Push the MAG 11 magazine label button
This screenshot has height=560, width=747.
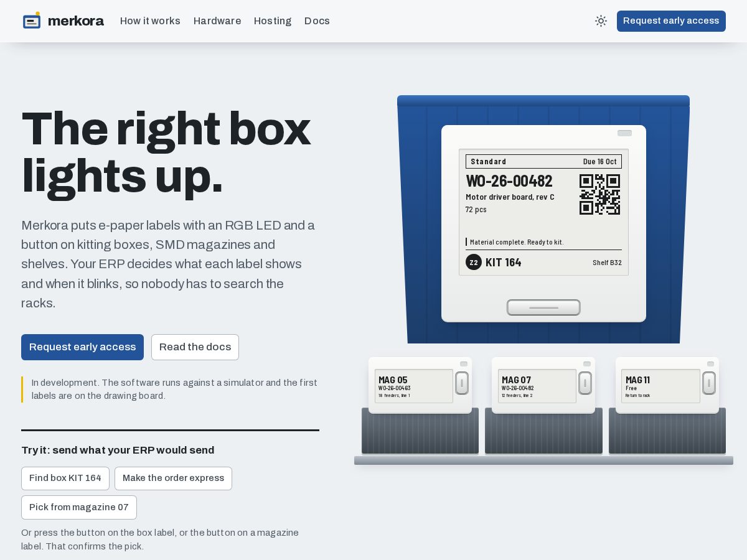tap(709, 383)
